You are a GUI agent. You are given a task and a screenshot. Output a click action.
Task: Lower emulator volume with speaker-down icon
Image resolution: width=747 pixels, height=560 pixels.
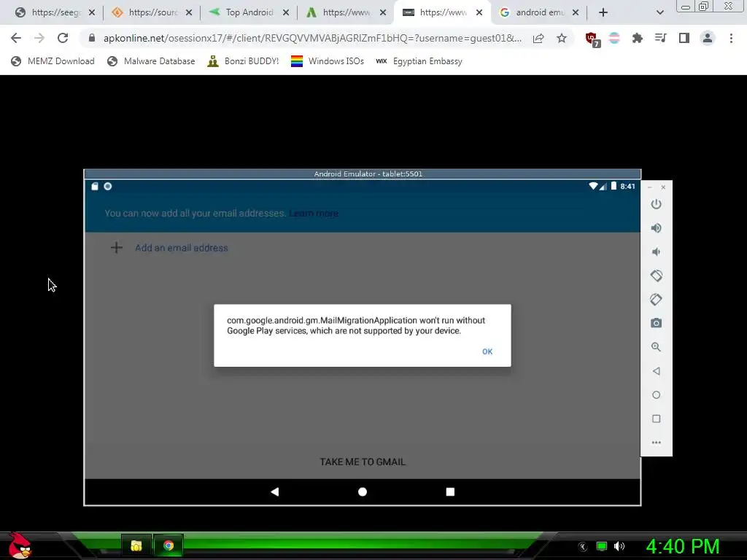point(656,252)
